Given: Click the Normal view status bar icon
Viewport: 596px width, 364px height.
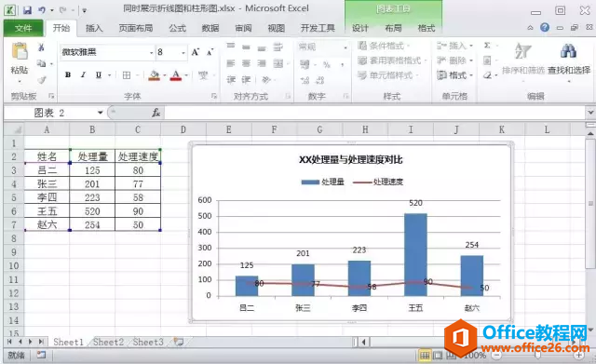Looking at the screenshot, I should (425, 356).
